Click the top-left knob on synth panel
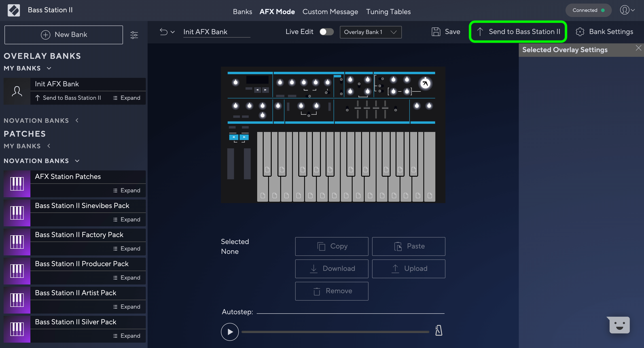 (x=235, y=82)
